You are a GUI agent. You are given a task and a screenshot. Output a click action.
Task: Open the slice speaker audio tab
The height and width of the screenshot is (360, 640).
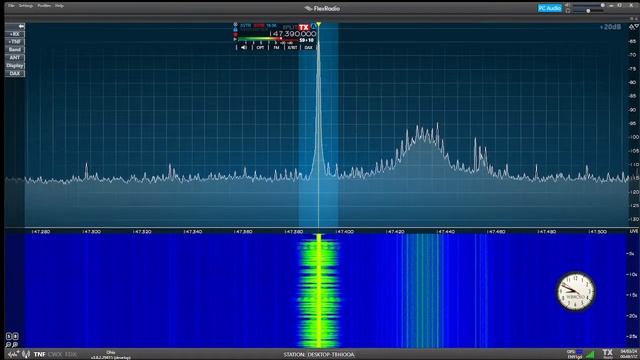click(244, 47)
